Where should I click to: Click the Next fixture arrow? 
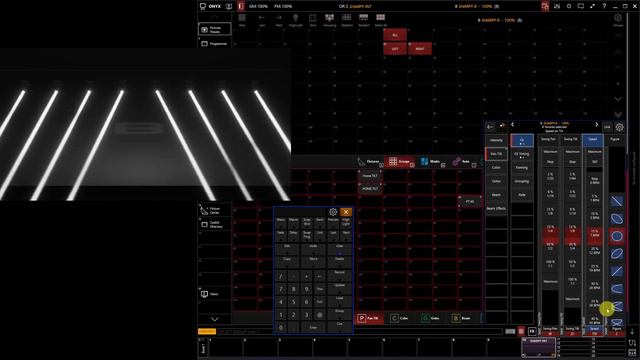pyautogui.click(x=279, y=19)
